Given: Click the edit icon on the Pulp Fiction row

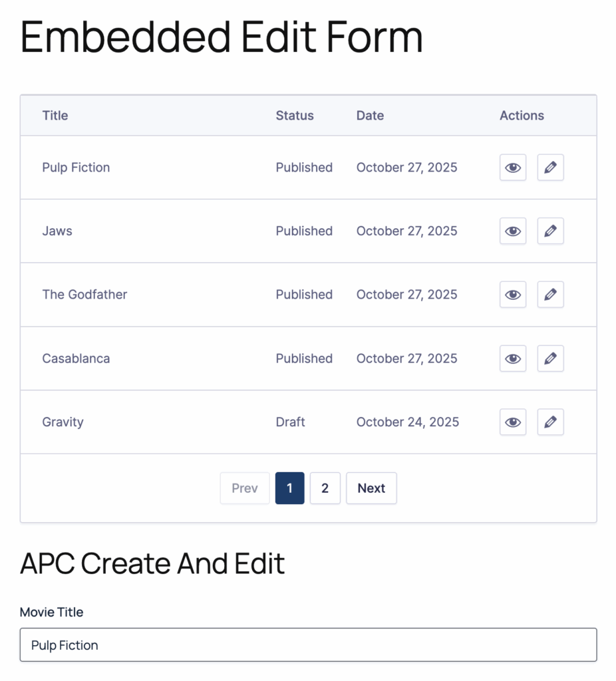Looking at the screenshot, I should point(550,168).
